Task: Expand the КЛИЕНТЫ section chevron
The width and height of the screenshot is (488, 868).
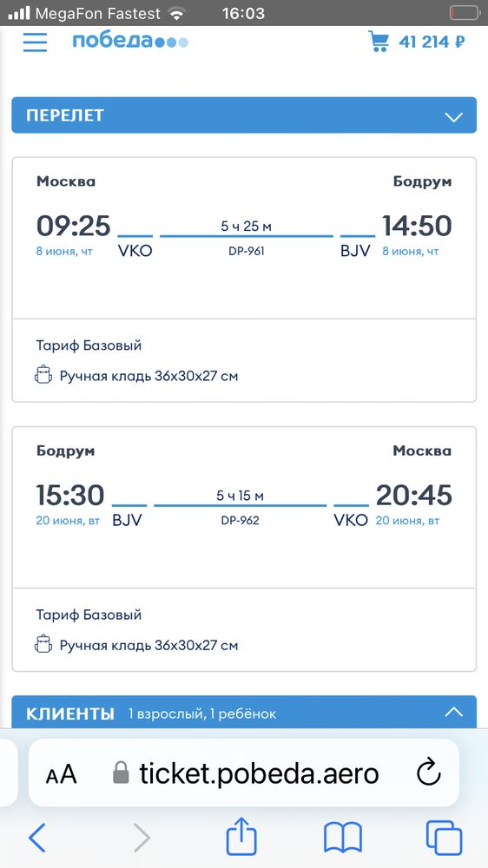Action: pos(453,712)
